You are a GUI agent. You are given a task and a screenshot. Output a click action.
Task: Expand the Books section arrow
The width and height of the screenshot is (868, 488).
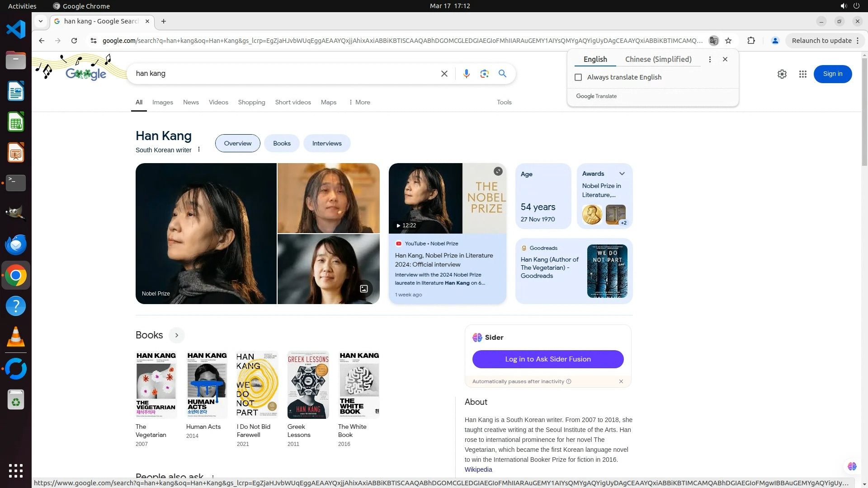[177, 335]
